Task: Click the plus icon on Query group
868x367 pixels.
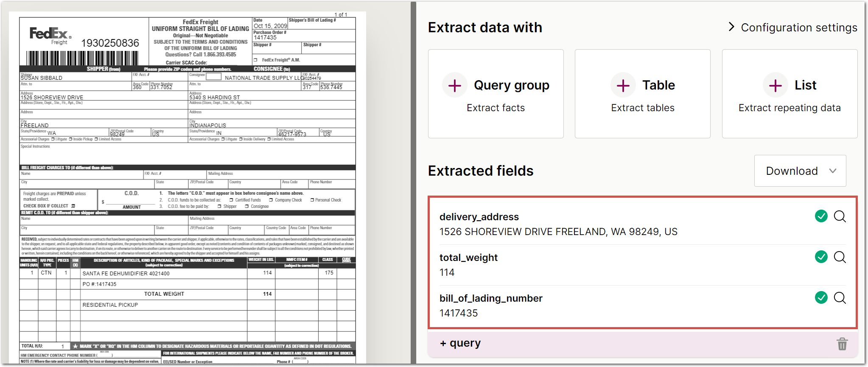Action: tap(455, 85)
